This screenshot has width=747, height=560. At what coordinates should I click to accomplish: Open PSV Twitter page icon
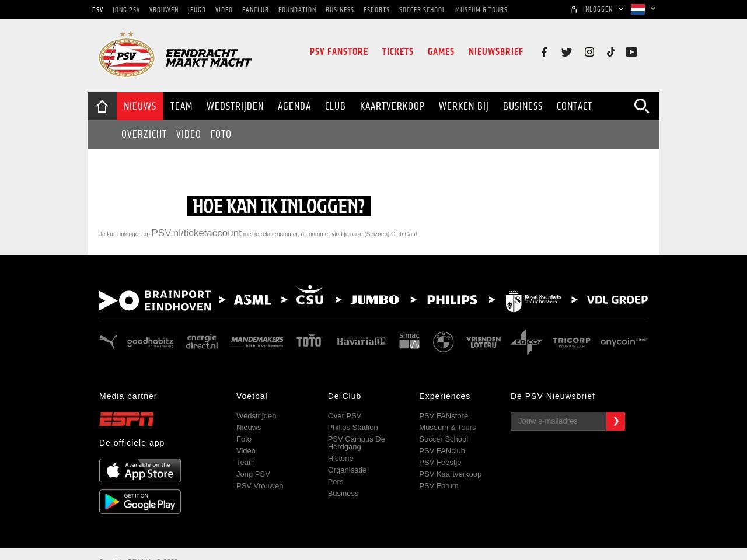tap(567, 52)
